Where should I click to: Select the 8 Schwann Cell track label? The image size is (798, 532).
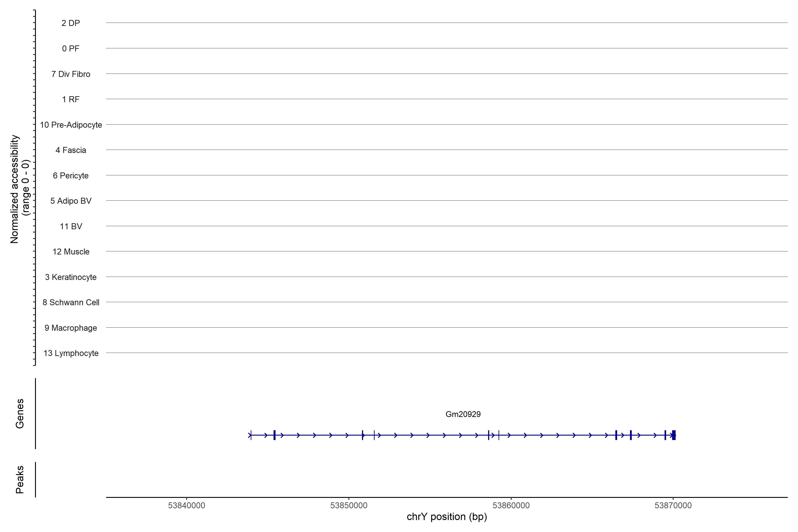tap(70, 302)
